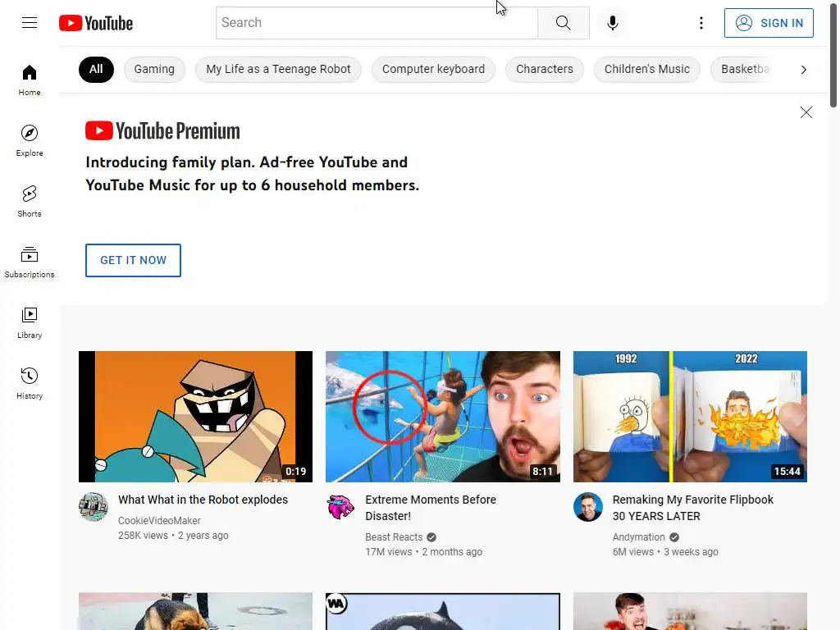Click 'Introducing family plan' banner text
This screenshot has height=630, width=840.
point(253,174)
